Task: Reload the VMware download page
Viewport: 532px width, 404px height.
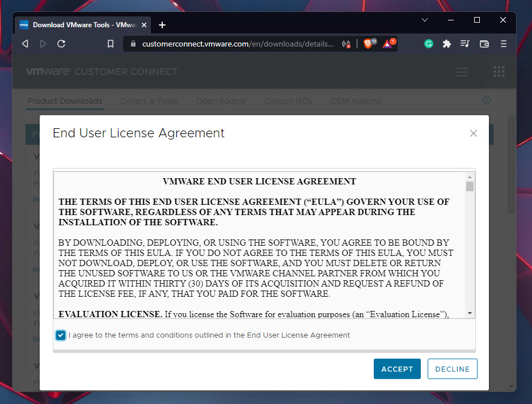Action: 61,44
